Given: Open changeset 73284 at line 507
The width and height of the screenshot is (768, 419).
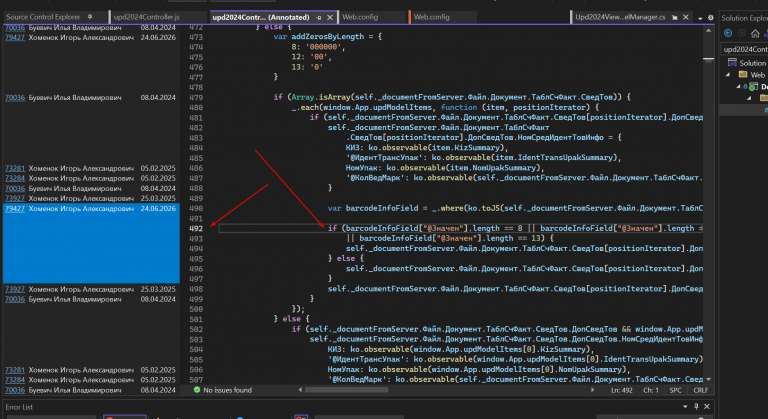Looking at the screenshot, I should point(15,380).
